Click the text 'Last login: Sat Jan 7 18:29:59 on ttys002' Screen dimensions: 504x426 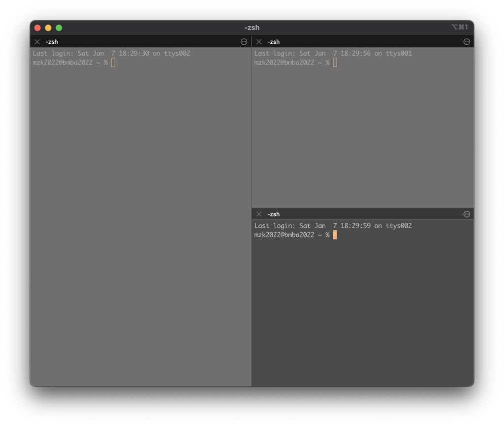[333, 225]
